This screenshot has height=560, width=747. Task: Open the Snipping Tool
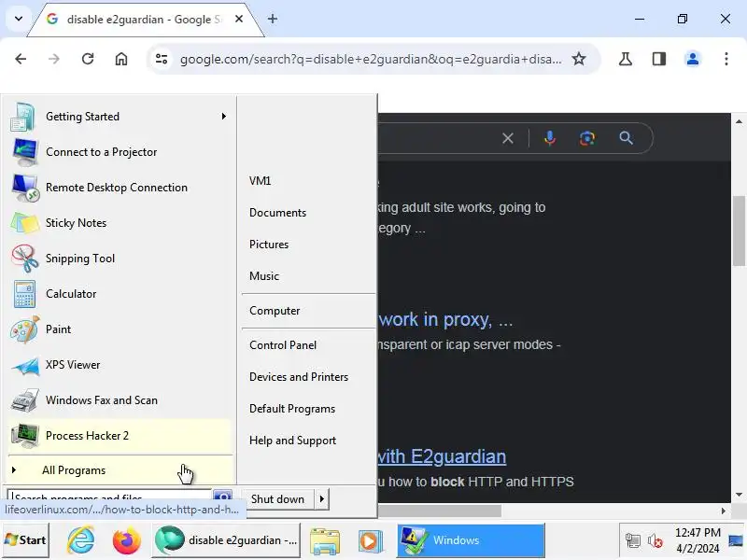[120, 259]
